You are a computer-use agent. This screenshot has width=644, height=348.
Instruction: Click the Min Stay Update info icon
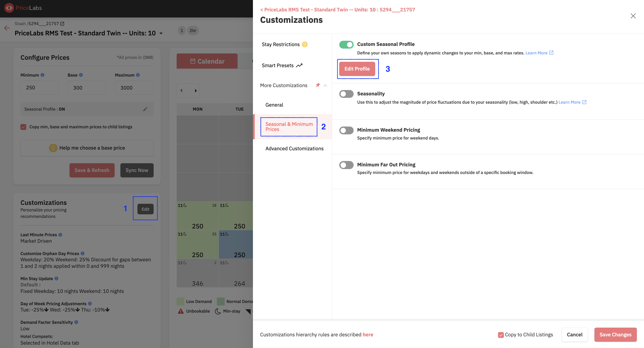tap(57, 278)
